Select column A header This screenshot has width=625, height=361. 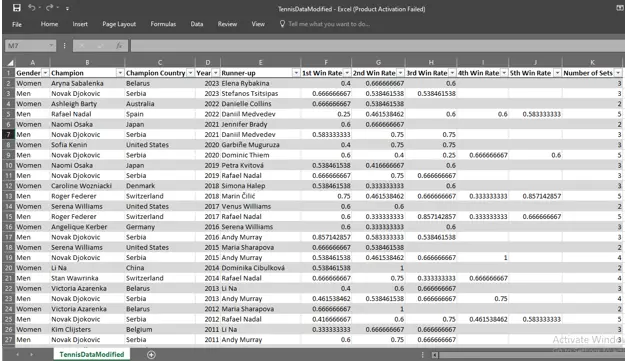(32, 62)
